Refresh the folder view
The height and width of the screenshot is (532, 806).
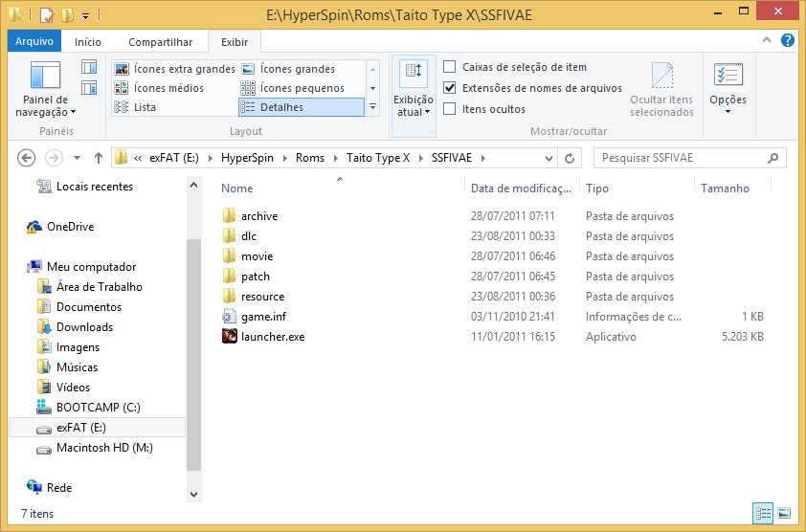570,158
